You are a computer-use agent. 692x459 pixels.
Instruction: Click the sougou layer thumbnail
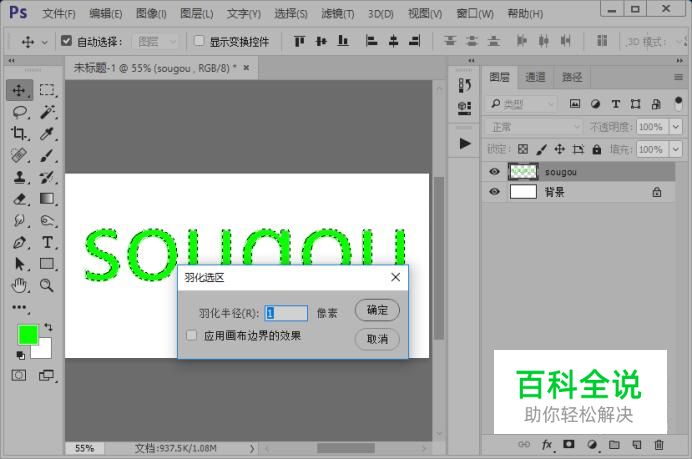[x=523, y=172]
